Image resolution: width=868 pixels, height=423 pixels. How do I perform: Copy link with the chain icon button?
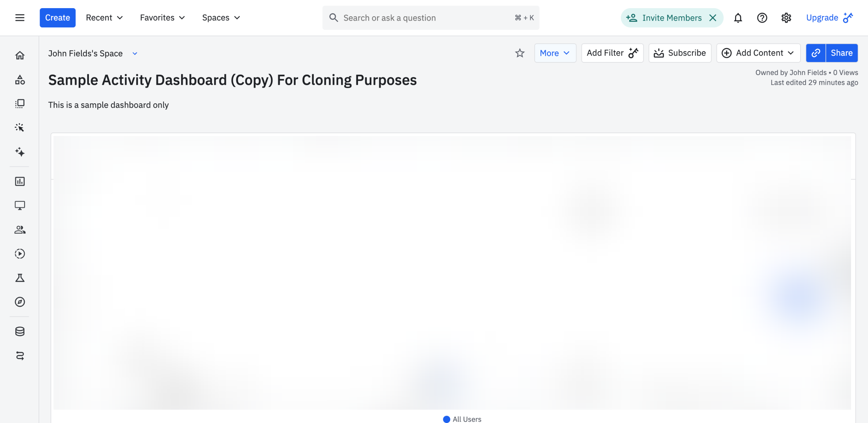click(x=816, y=53)
